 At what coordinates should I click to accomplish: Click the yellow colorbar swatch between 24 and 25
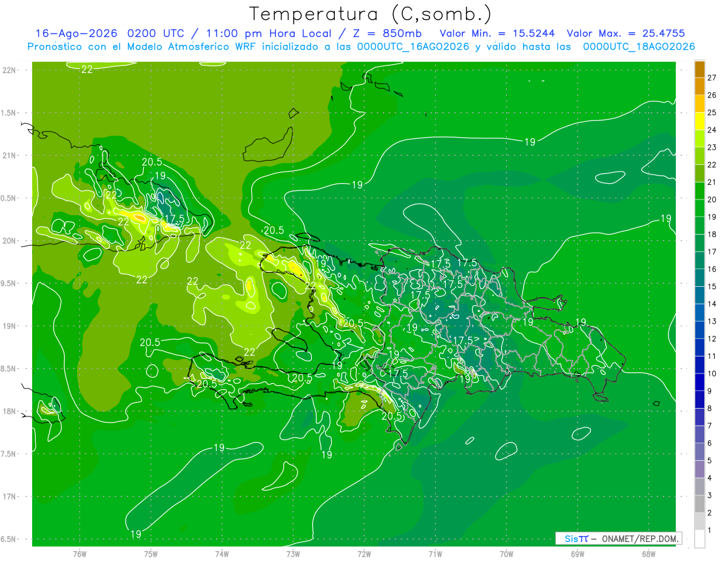[x=699, y=121]
